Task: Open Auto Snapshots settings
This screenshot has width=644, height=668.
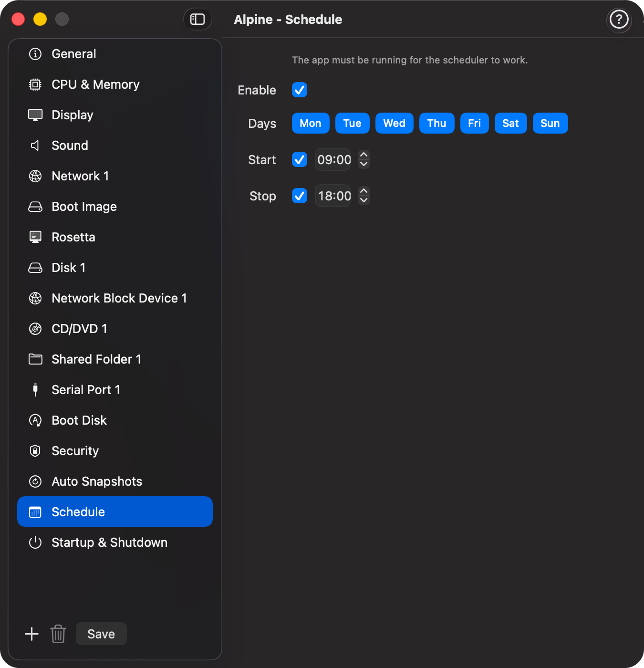Action: point(115,481)
